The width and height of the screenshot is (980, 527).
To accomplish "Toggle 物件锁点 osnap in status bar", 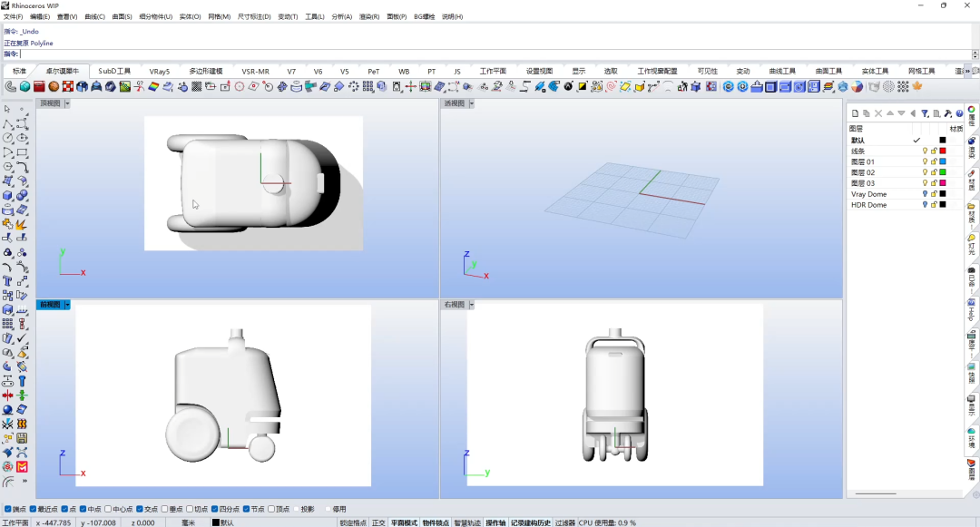I will click(436, 523).
